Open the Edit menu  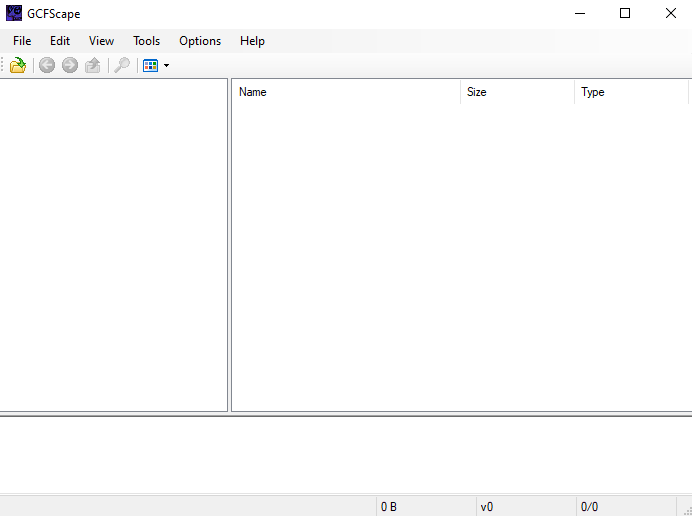tap(60, 41)
